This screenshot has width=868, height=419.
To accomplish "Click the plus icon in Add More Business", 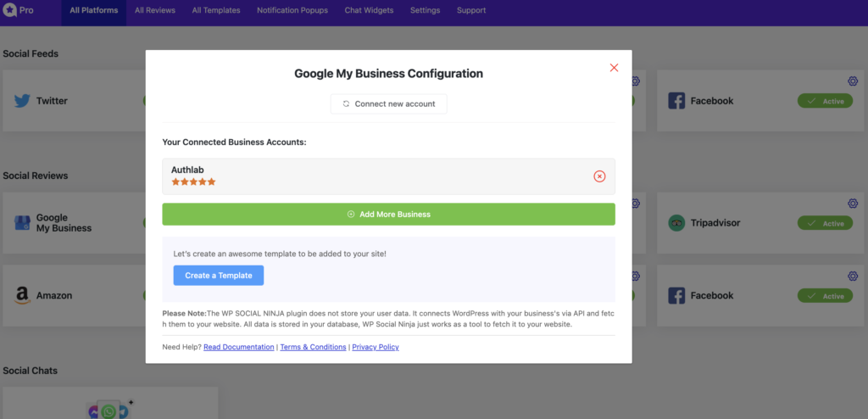I will tap(350, 215).
